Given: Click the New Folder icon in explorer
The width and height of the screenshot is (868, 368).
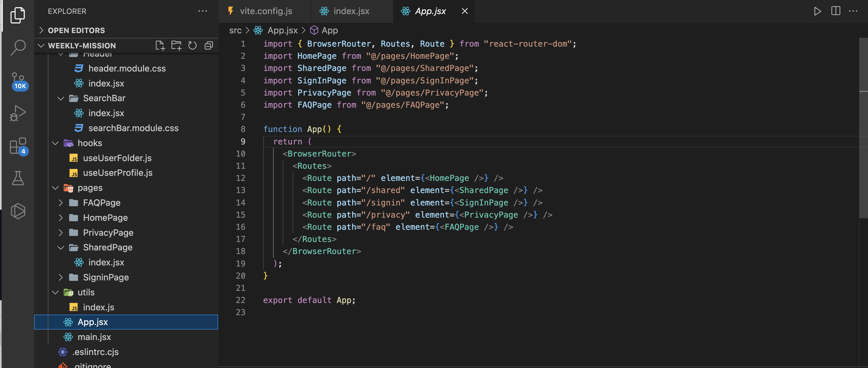Looking at the screenshot, I should pyautogui.click(x=176, y=46).
